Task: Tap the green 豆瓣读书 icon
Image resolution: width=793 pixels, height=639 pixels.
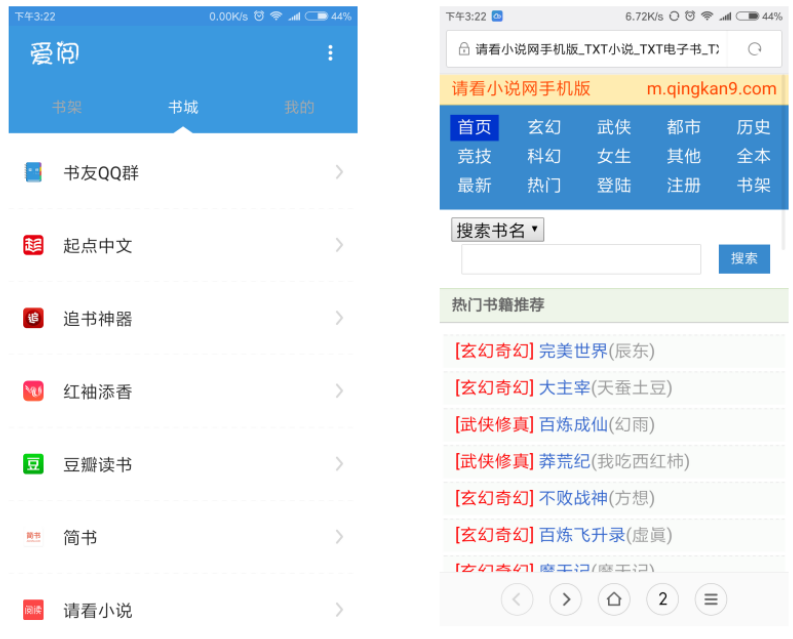Action: (33, 464)
